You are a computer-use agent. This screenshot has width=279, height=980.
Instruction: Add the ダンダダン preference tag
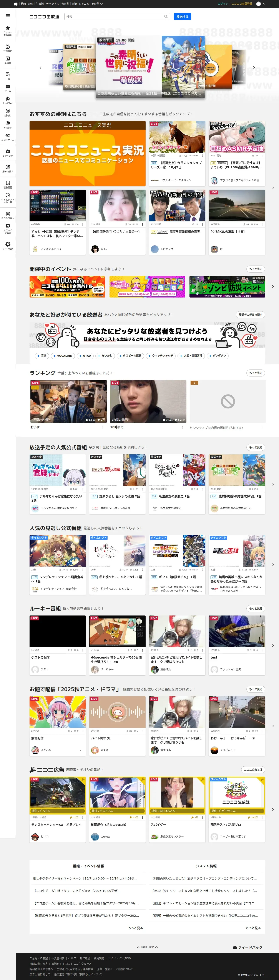tap(218, 356)
